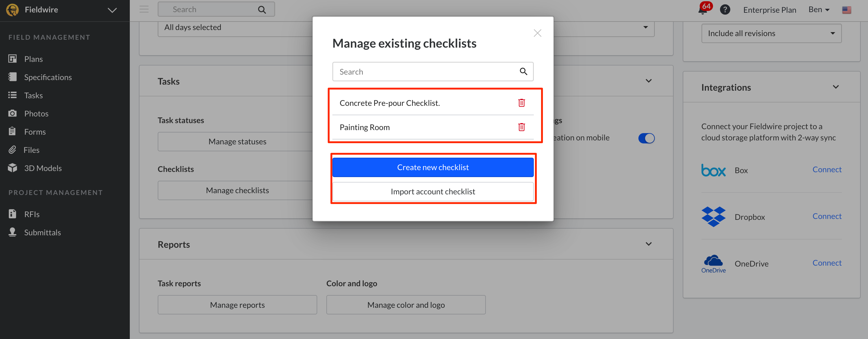
Task: Select the Specifications icon in sidebar
Action: [12, 77]
